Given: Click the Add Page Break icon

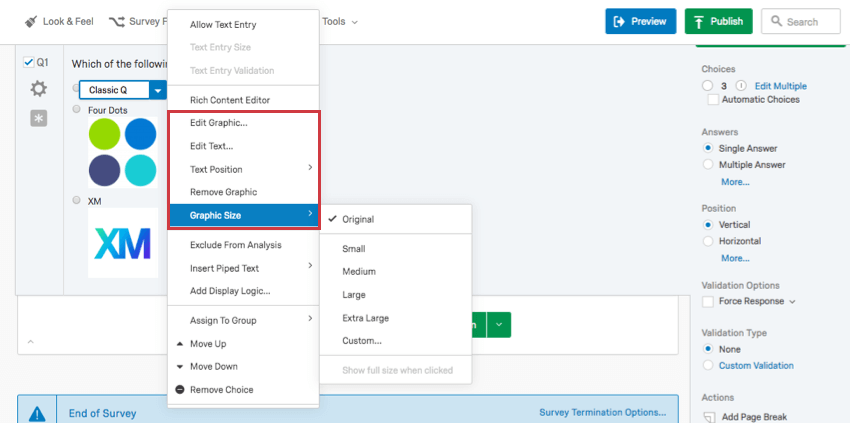Looking at the screenshot, I should coord(708,415).
